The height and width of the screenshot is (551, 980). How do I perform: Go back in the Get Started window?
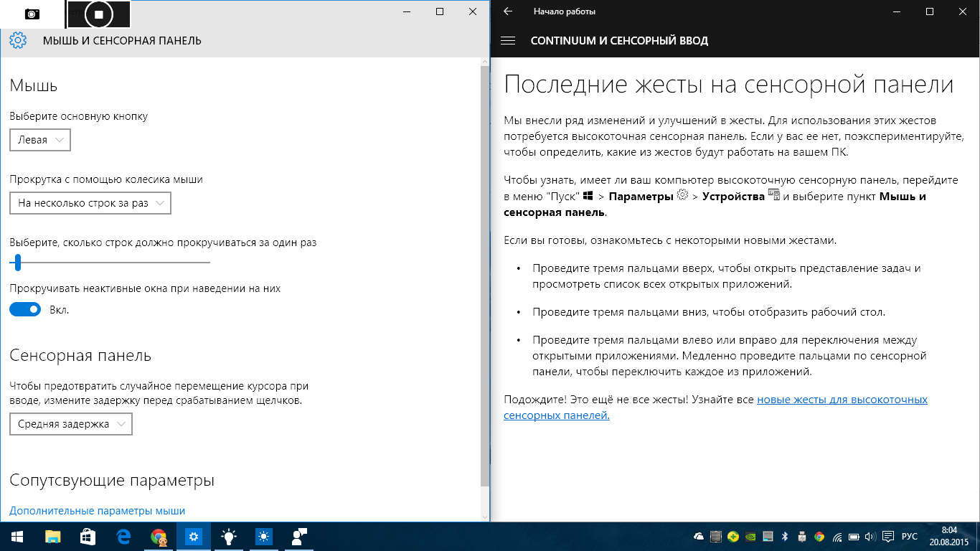(508, 11)
